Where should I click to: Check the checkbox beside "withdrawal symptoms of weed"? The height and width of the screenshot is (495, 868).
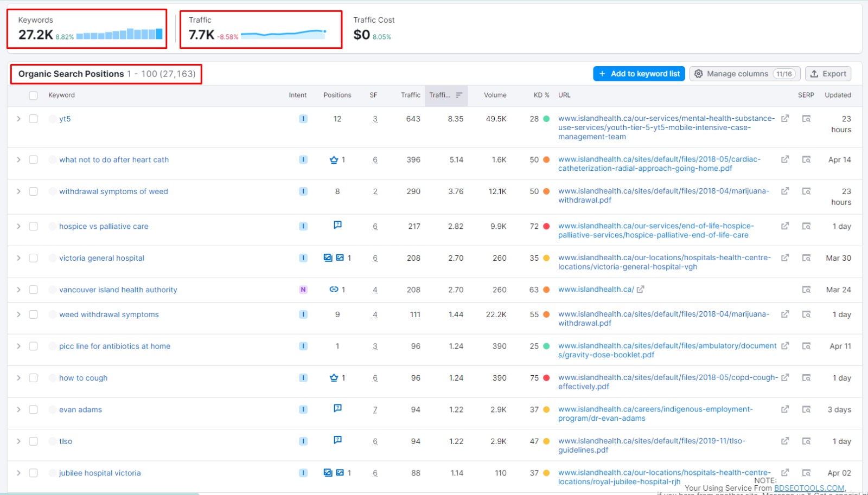tap(33, 191)
